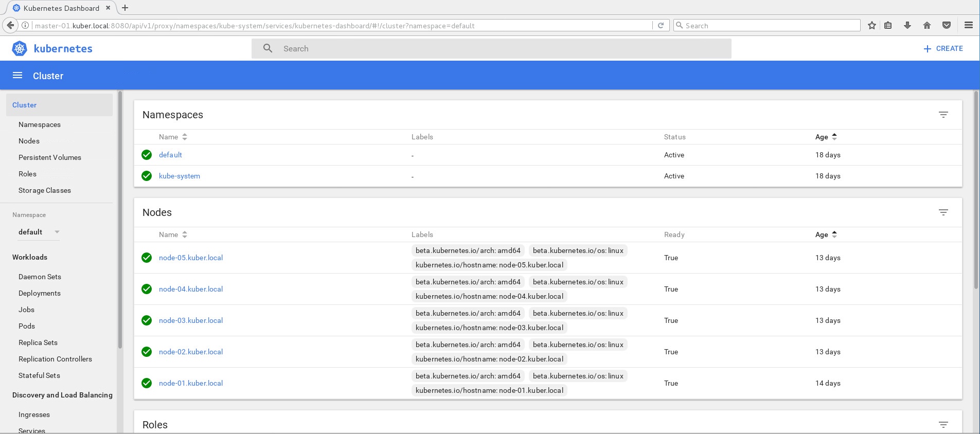Open the hamburger navigation menu in blue bar

17,76
